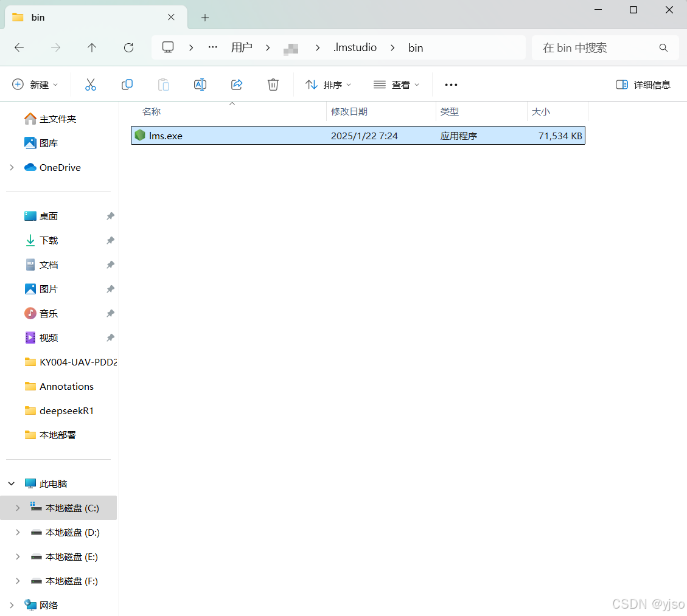Screen dimensions: 687x616
Task: Refresh the bin folder view
Action: coord(128,47)
